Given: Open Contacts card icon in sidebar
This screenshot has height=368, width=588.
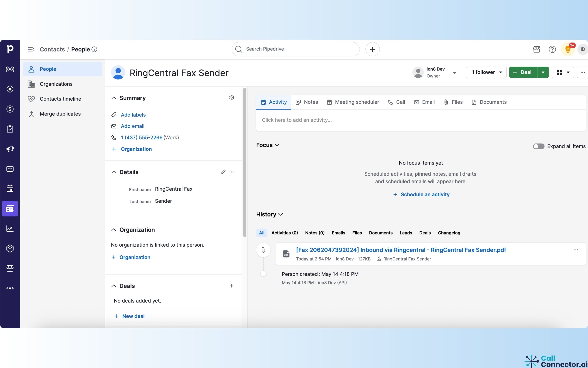Looking at the screenshot, I should (10, 209).
